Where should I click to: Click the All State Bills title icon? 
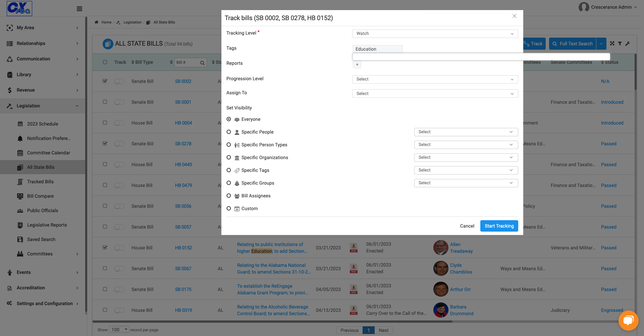coord(108,44)
